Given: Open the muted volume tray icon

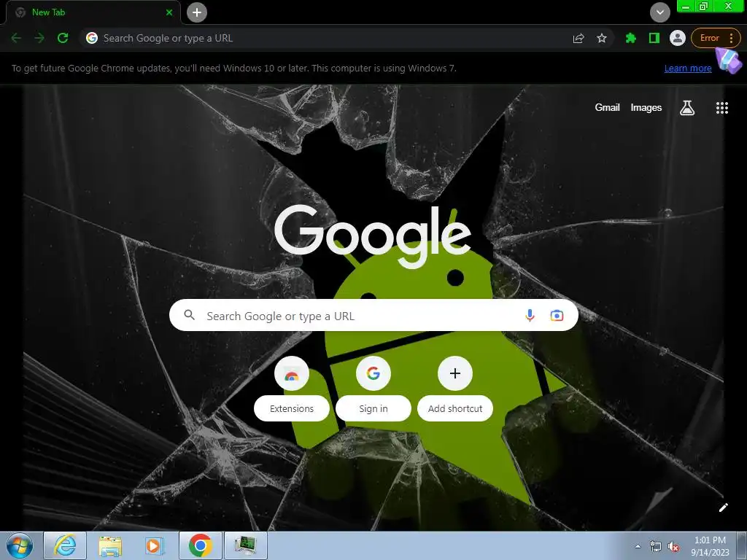Looking at the screenshot, I should (673, 547).
